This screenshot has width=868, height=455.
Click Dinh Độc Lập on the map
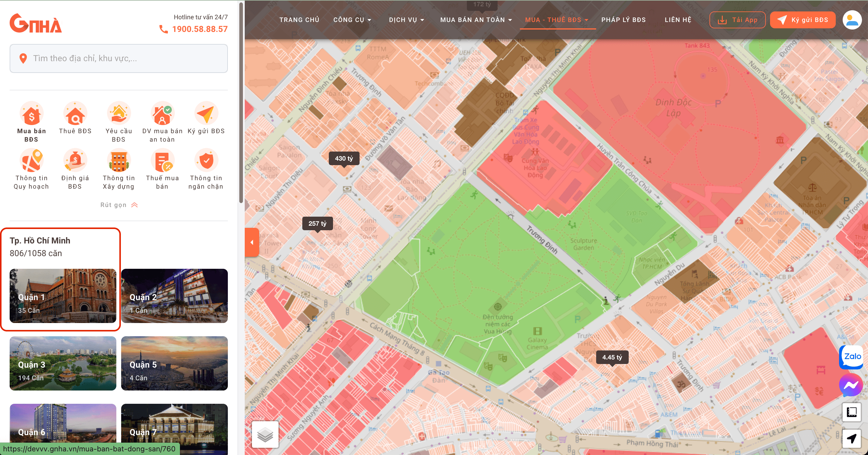click(673, 108)
